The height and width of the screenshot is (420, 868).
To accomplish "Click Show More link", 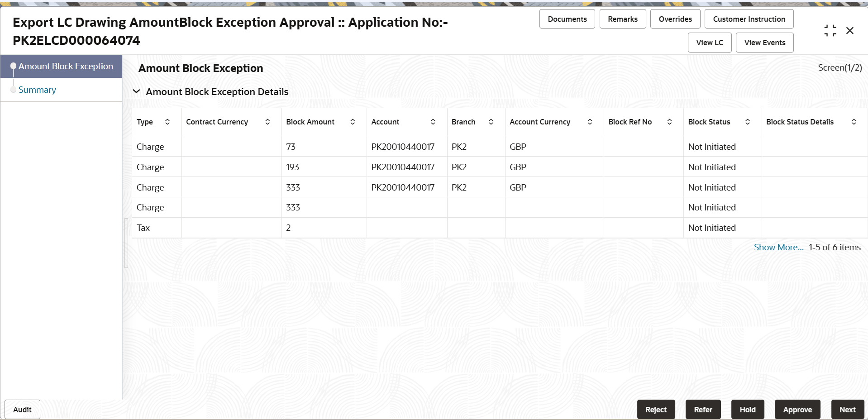I will (x=778, y=247).
